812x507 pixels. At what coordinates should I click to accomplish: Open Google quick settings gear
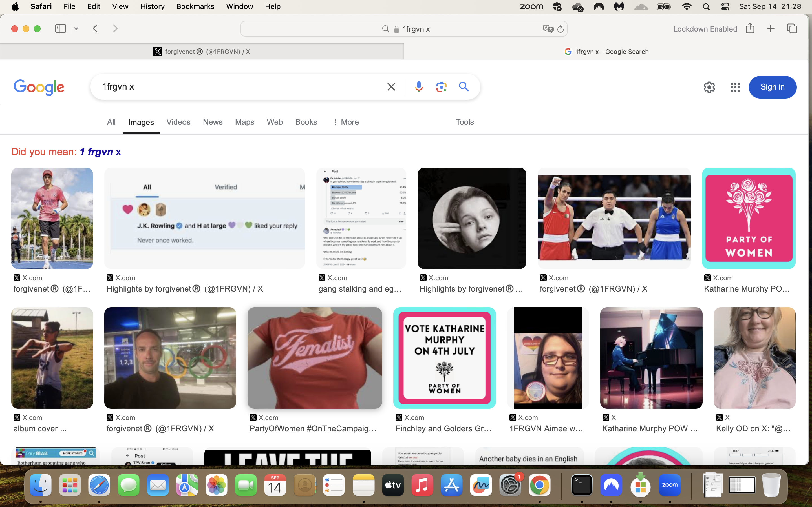[x=709, y=87]
